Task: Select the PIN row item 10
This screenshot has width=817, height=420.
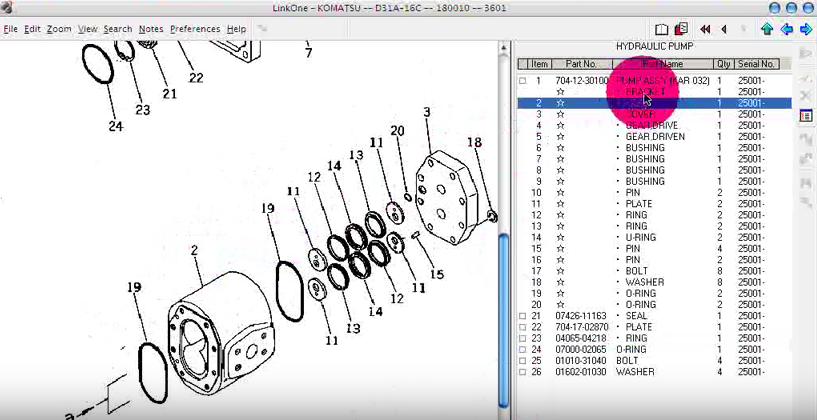Action: click(x=654, y=193)
